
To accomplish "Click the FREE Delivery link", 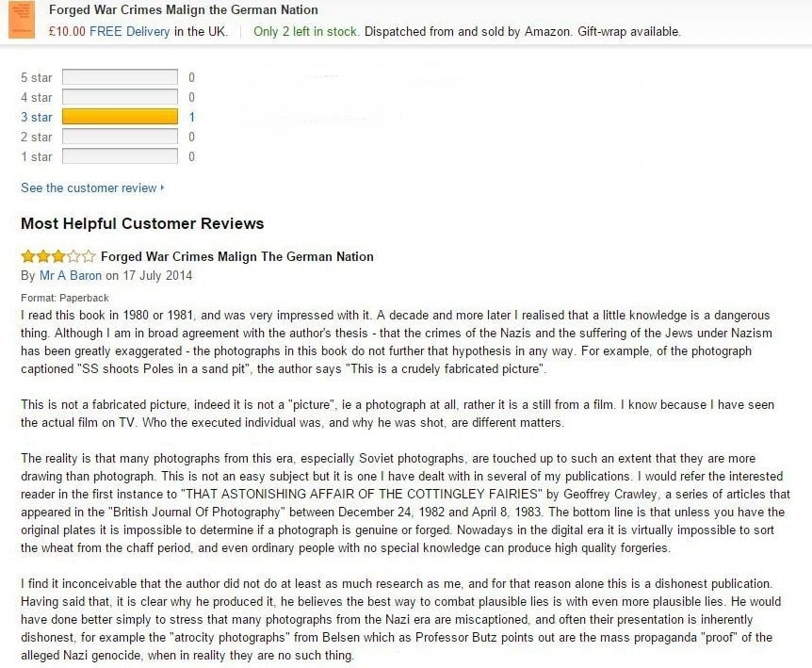I will tap(129, 32).
